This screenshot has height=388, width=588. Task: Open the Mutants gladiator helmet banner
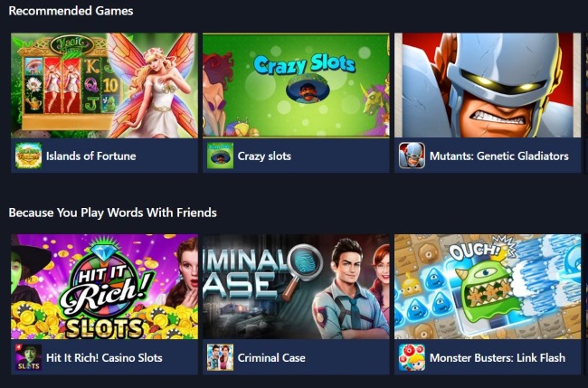[x=488, y=86]
